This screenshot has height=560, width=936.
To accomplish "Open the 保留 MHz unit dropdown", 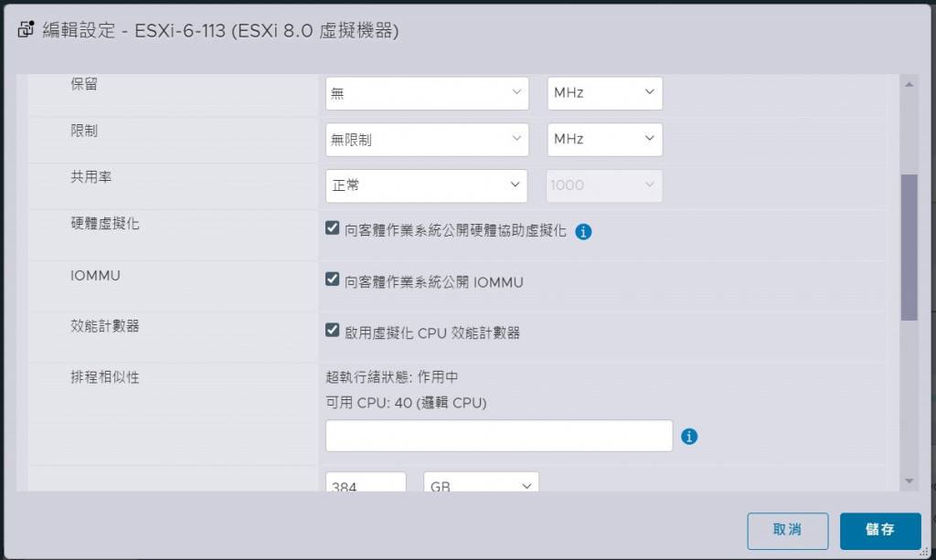I will click(x=605, y=93).
